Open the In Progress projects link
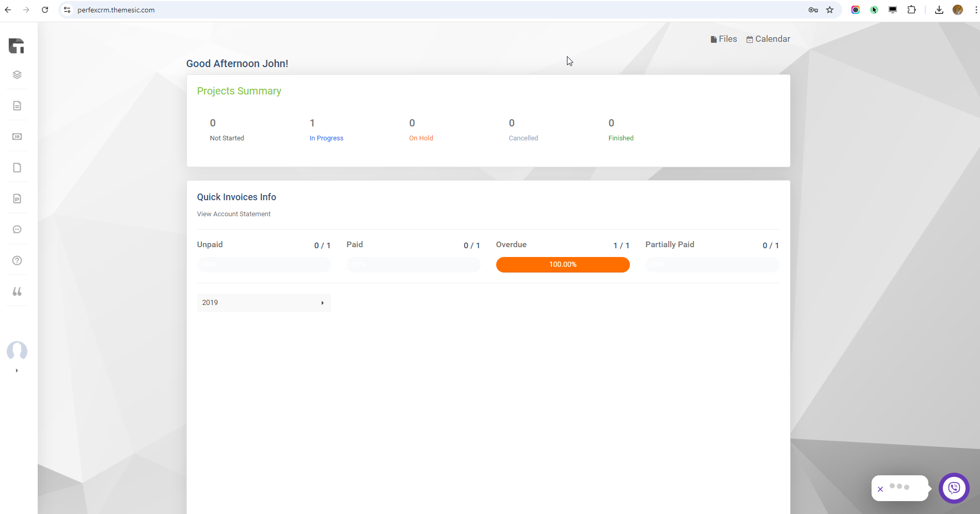Image resolution: width=980 pixels, height=514 pixels. click(326, 138)
